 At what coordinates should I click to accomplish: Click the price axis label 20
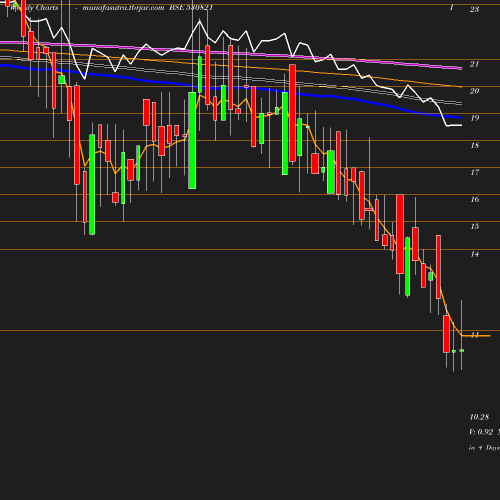[474, 91]
